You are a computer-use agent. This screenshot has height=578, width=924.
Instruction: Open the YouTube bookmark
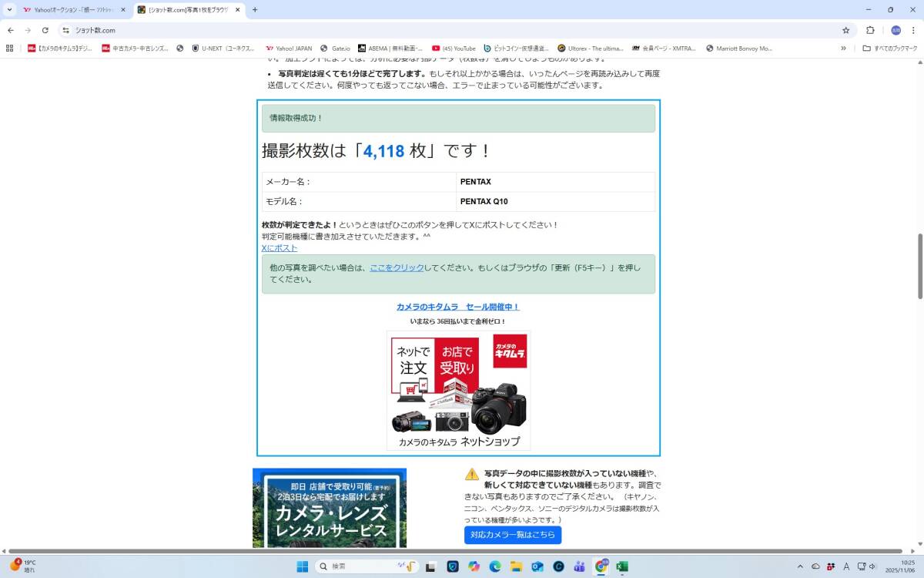click(454, 48)
